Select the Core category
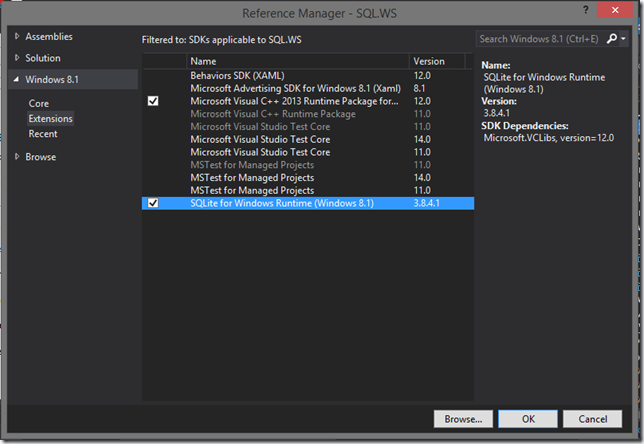Image resolution: width=644 pixels, height=444 pixels. pyautogui.click(x=39, y=104)
